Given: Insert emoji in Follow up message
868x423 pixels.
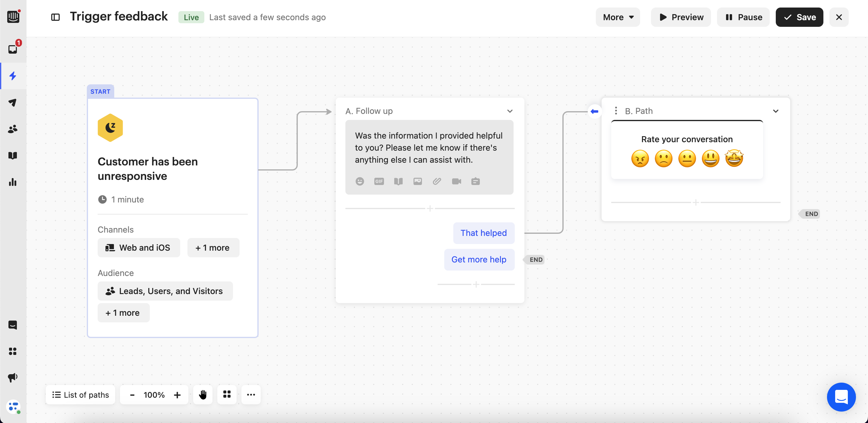Looking at the screenshot, I should [360, 181].
